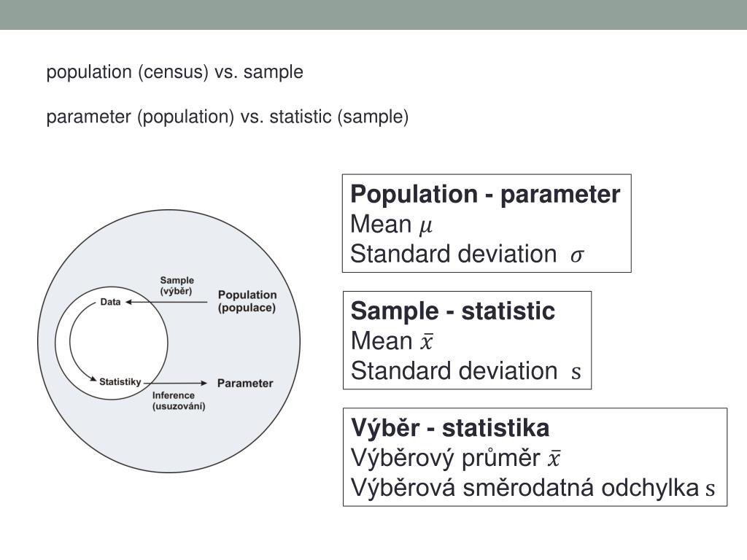Click the mu symbol after Mean
Image resolution: width=747 pixels, height=560 pixels.
click(425, 226)
